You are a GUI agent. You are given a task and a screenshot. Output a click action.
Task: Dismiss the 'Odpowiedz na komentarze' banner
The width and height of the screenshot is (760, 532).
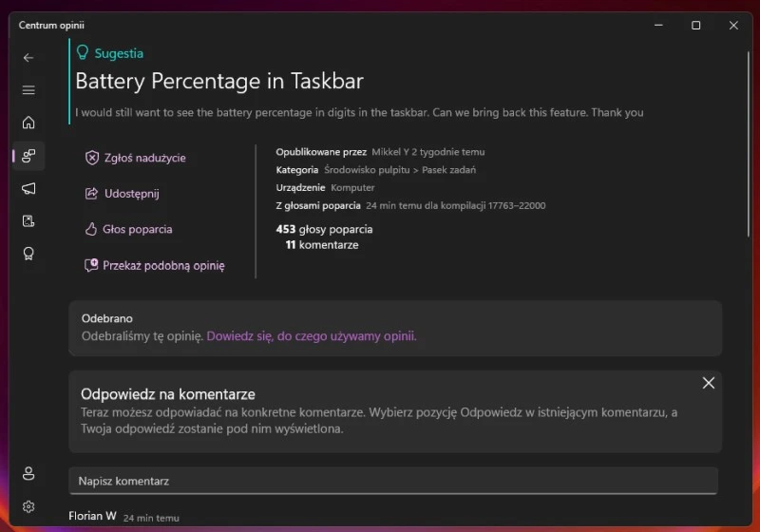point(709,383)
